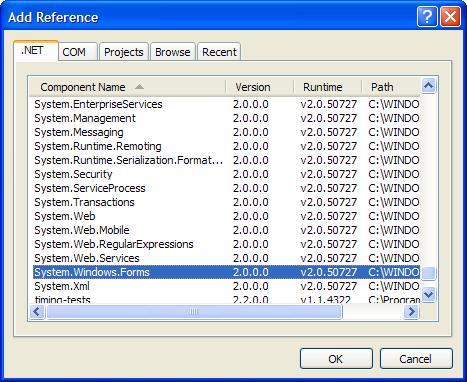Select System.Management in the list
The image size is (467, 382).
pos(226,118)
